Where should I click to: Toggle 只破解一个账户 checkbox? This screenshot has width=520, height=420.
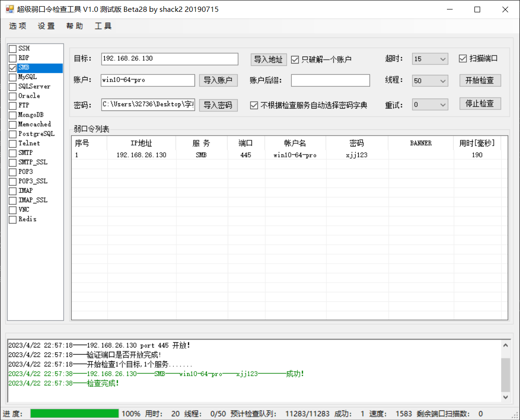coord(295,60)
